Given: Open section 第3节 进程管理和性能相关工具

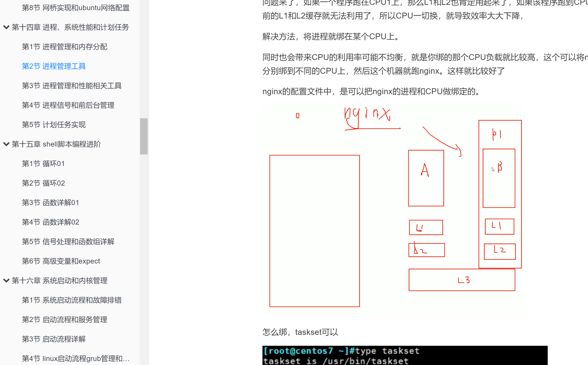Looking at the screenshot, I should pyautogui.click(x=72, y=86).
